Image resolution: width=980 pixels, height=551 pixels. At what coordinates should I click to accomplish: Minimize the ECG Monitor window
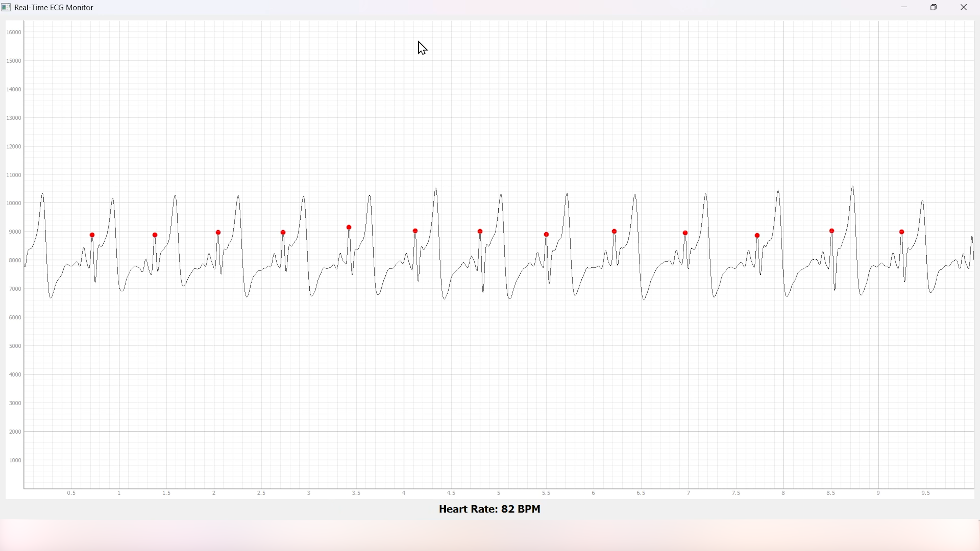(904, 7)
